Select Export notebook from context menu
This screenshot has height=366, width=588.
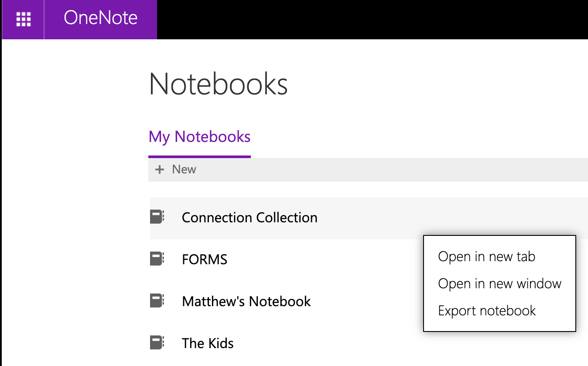click(487, 311)
